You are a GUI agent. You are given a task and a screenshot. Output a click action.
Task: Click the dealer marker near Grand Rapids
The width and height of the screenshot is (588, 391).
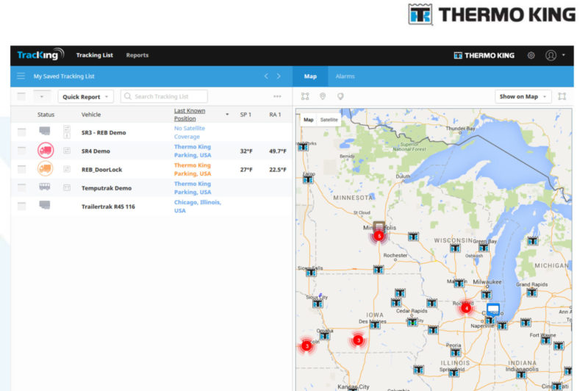coord(531,293)
